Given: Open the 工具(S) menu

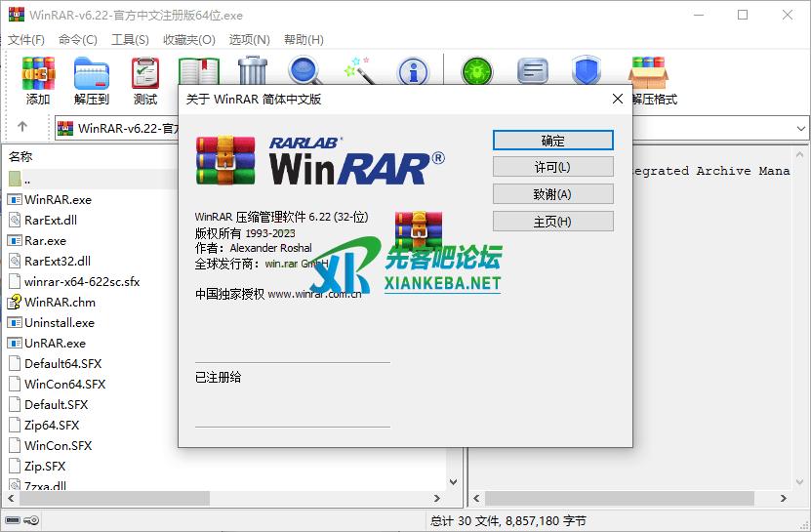Looking at the screenshot, I should pos(130,40).
